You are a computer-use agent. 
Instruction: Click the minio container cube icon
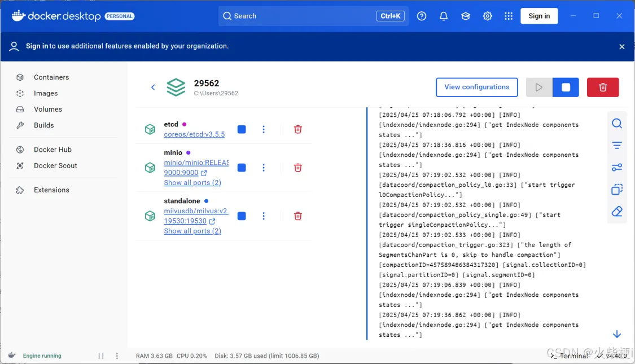pos(150,168)
